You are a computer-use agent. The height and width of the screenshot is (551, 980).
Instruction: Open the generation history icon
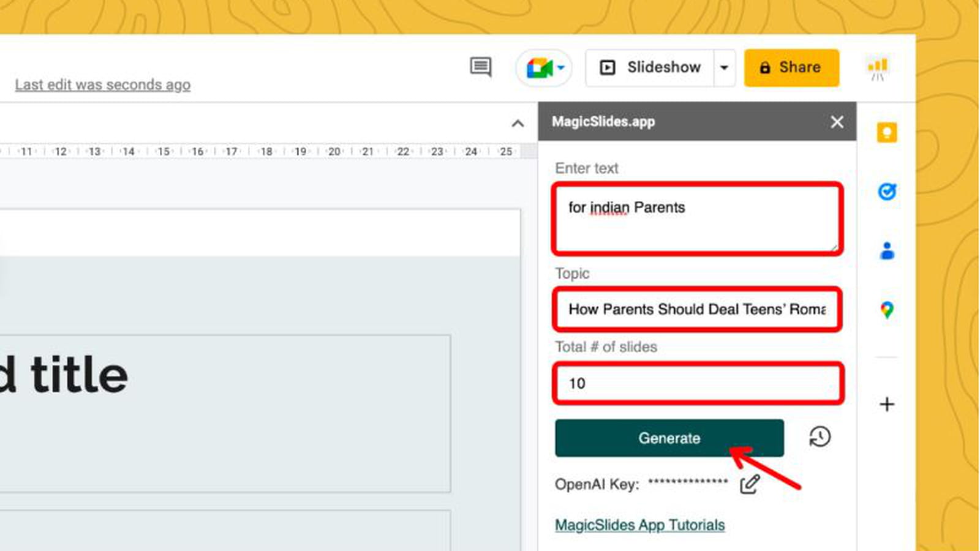[x=820, y=437]
